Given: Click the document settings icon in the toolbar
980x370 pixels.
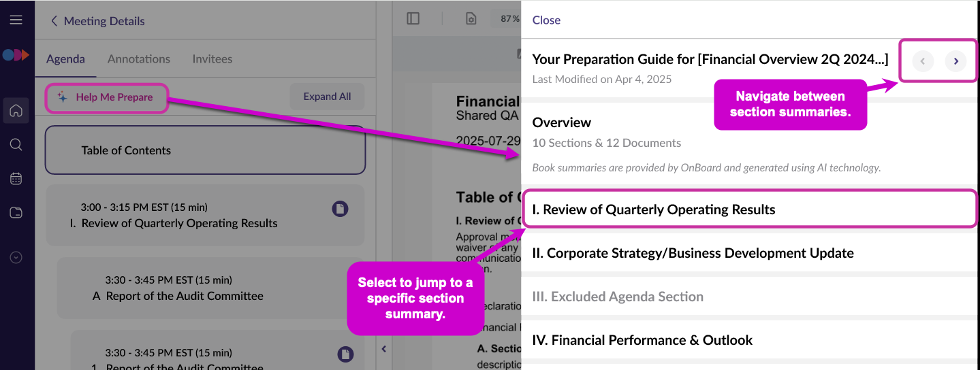Looking at the screenshot, I should pyautogui.click(x=471, y=19).
